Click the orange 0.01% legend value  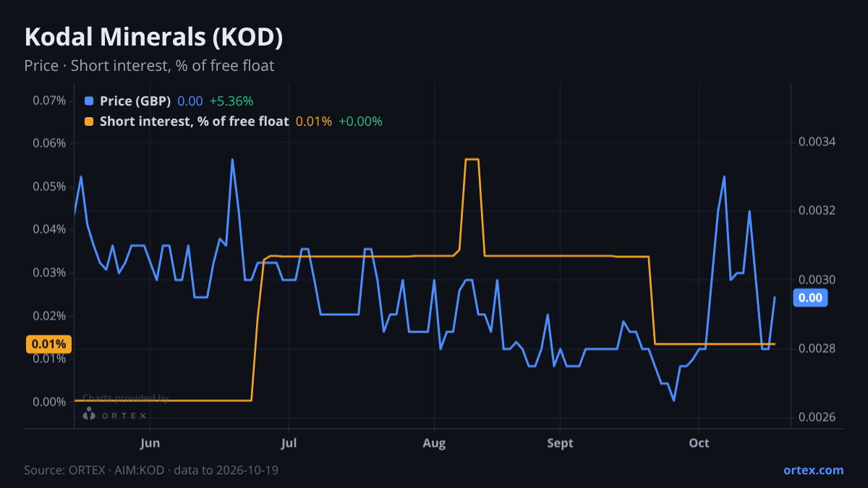click(x=314, y=121)
